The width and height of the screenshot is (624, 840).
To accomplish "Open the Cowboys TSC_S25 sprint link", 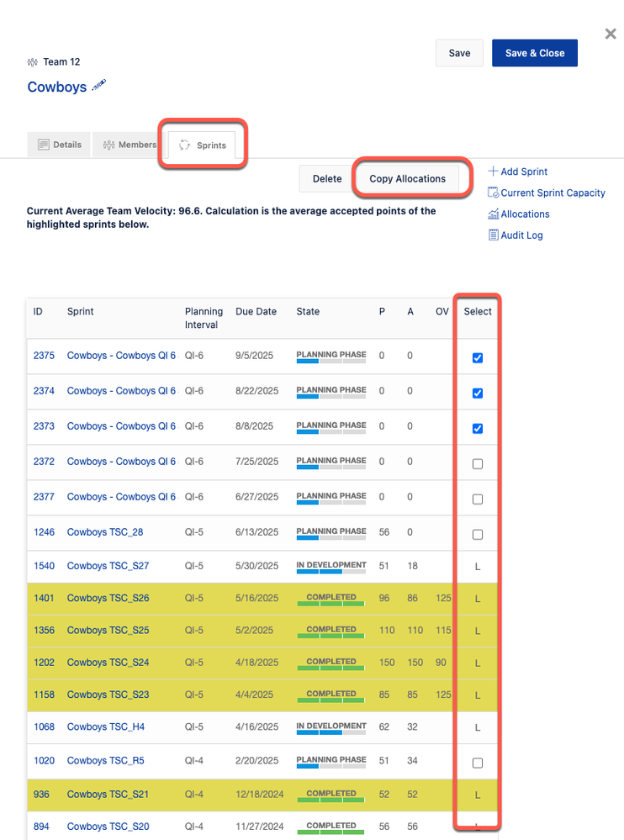I will coord(108,631).
